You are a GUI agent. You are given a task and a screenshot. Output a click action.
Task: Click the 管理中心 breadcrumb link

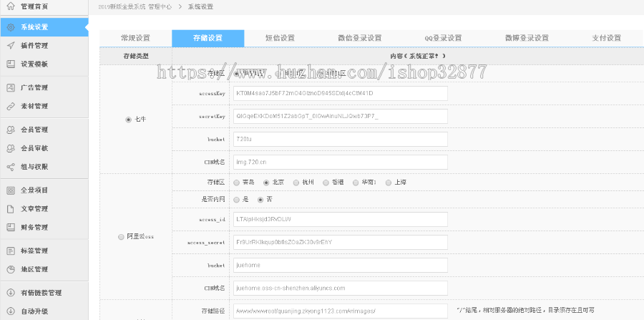pos(160,6)
